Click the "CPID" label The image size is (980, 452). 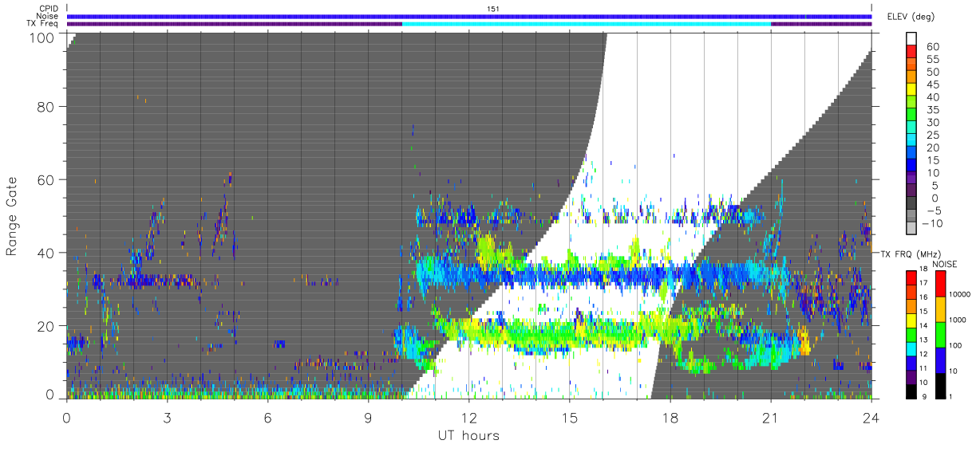point(47,9)
